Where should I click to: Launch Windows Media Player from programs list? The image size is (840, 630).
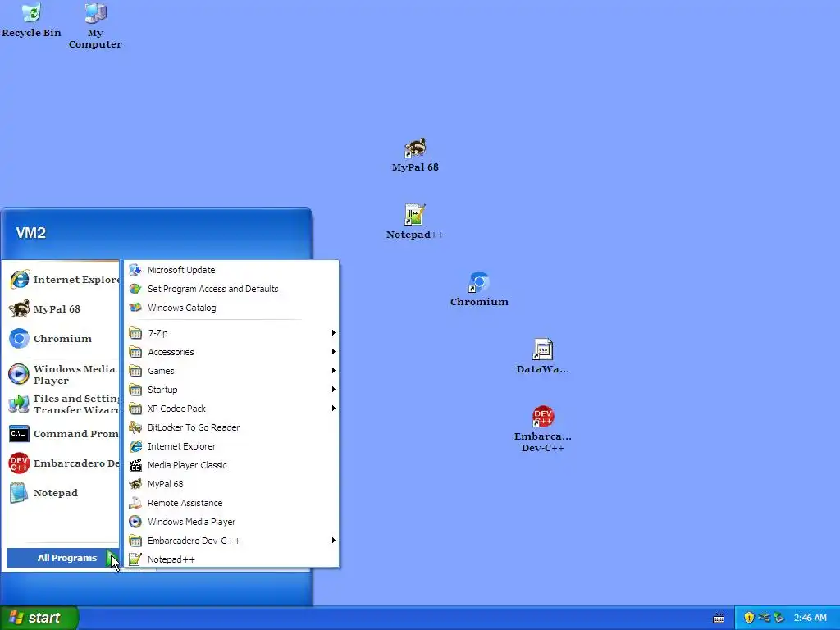point(232,522)
